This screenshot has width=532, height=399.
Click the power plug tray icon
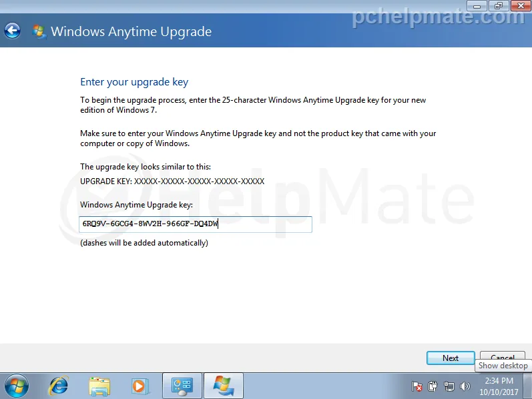(433, 386)
